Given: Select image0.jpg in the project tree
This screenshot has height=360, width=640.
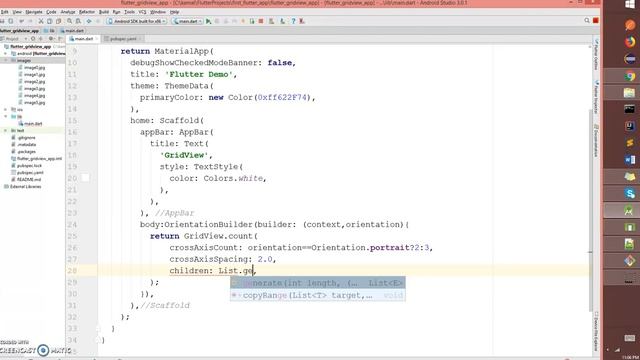Looking at the screenshot, I should tap(33, 67).
